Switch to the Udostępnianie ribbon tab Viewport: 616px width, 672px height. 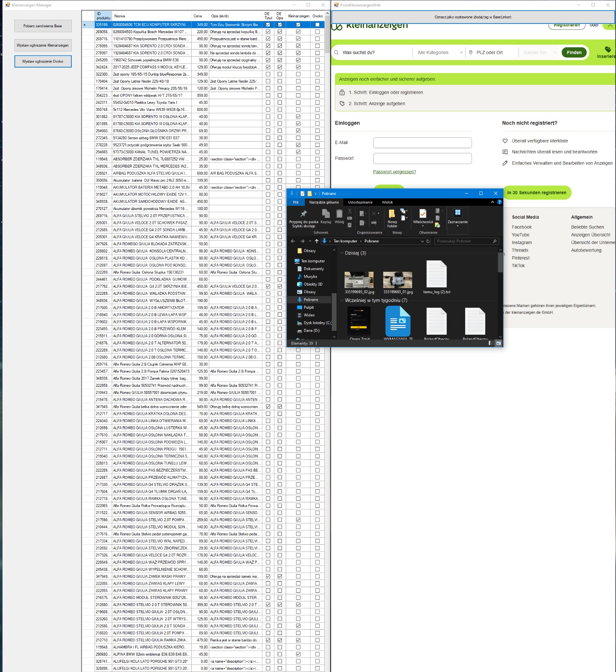[x=360, y=202]
